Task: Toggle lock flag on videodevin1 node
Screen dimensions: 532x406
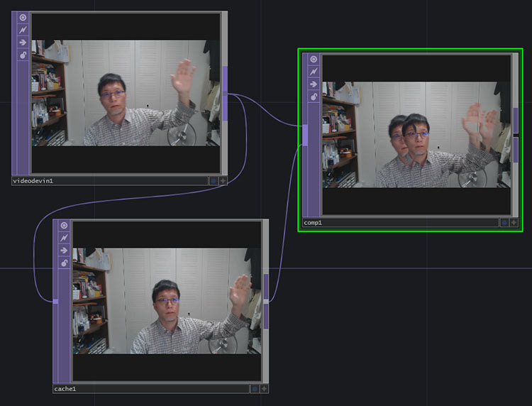Action: 23,55
